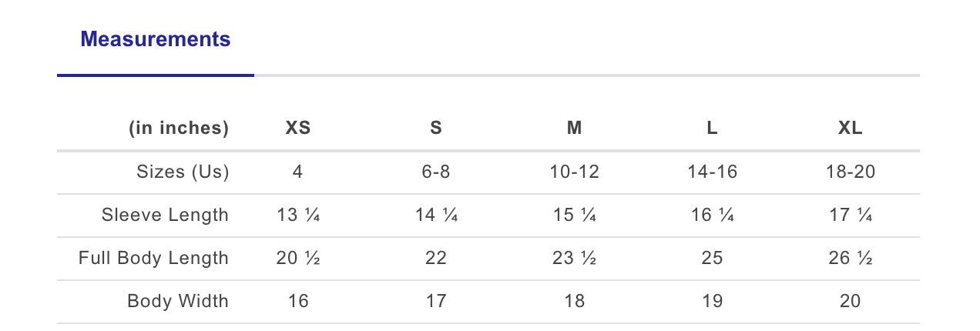Select the US size 18-20 cell

point(851,172)
